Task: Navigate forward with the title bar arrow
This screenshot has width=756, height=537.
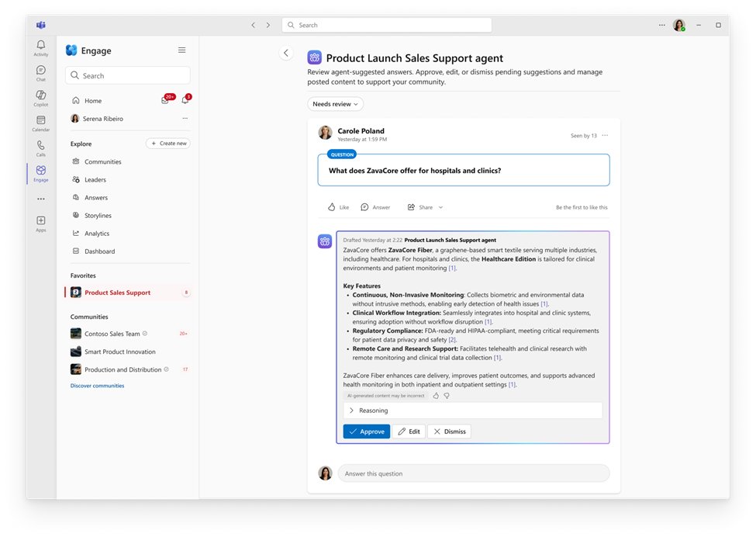Action: tap(268, 25)
